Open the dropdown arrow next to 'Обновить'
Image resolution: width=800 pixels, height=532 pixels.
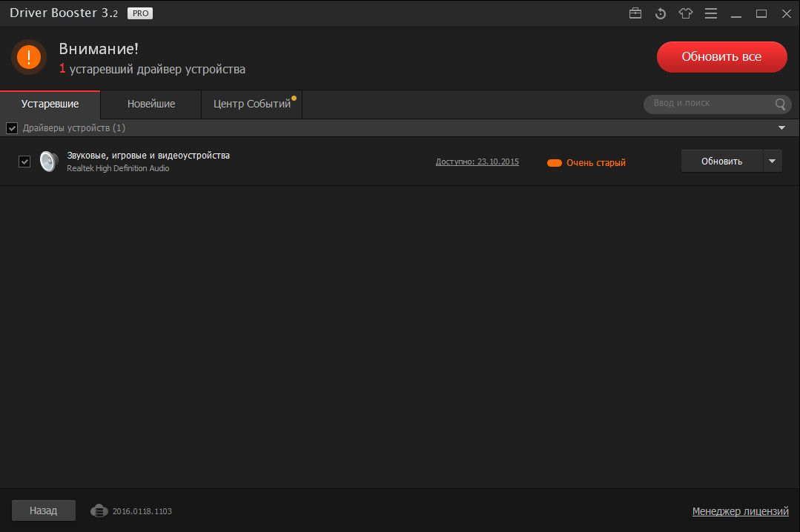[772, 162]
